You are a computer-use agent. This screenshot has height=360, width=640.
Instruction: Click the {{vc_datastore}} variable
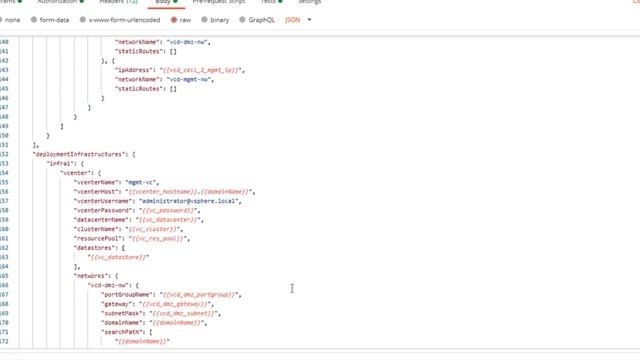click(118, 258)
